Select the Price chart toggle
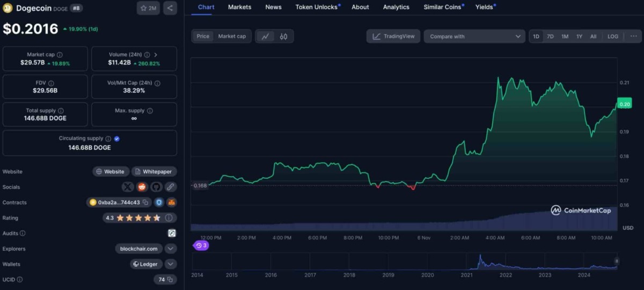 (x=203, y=37)
